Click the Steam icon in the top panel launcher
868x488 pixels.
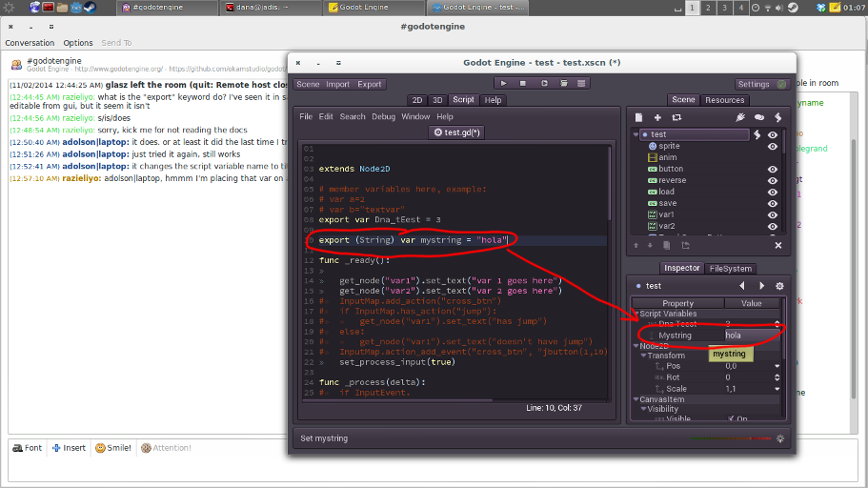pos(91,8)
